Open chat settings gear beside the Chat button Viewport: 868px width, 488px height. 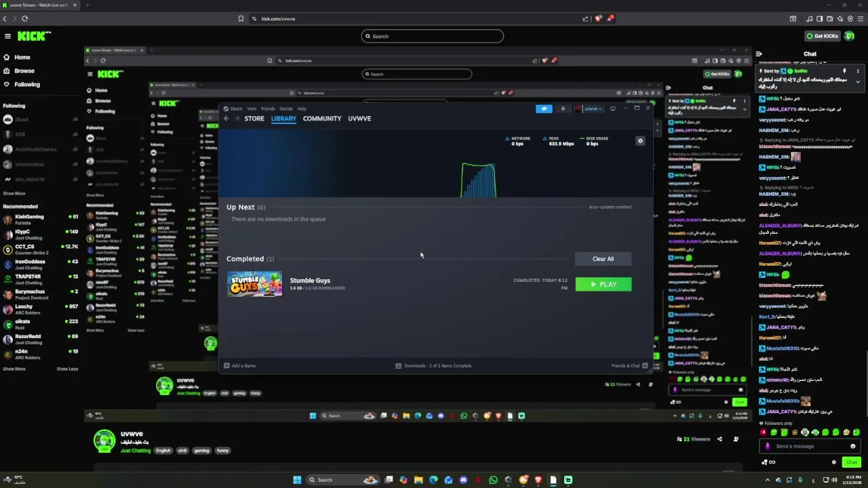click(833, 462)
